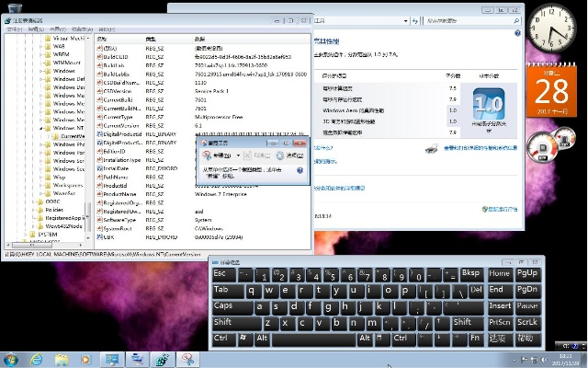588x368 pixels.
Task: Toggle left Ctrl key on on-screen keyboard
Action: pos(224,338)
